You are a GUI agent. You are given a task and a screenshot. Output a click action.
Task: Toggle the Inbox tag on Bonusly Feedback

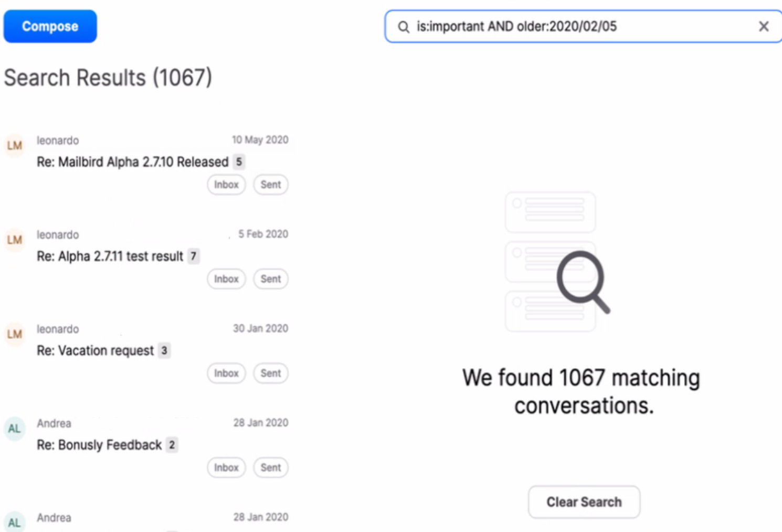tap(226, 467)
